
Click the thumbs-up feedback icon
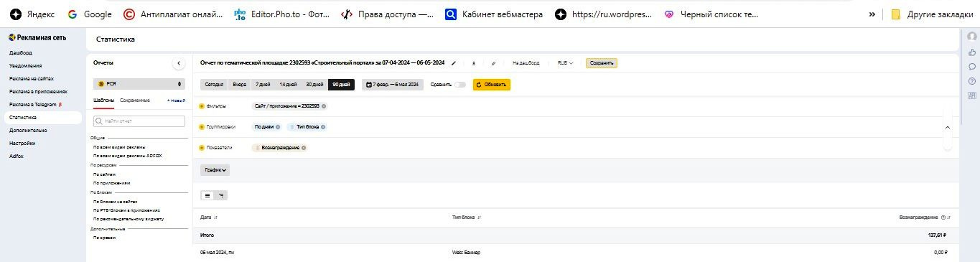pyautogui.click(x=972, y=52)
